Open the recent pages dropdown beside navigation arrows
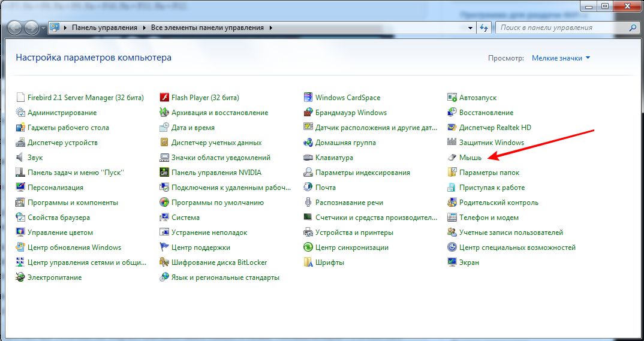644x341 pixels. pos(44,28)
